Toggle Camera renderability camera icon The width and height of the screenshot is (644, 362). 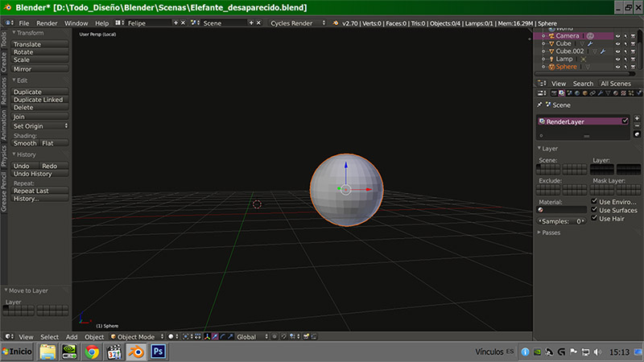pyautogui.click(x=634, y=35)
